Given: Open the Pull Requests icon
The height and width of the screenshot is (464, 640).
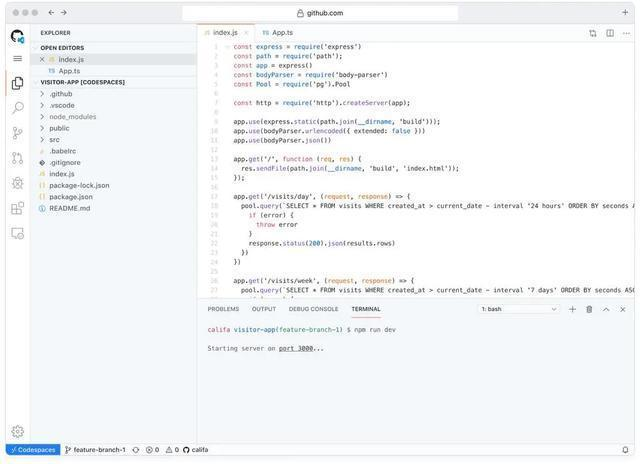Looking at the screenshot, I should tap(18, 158).
